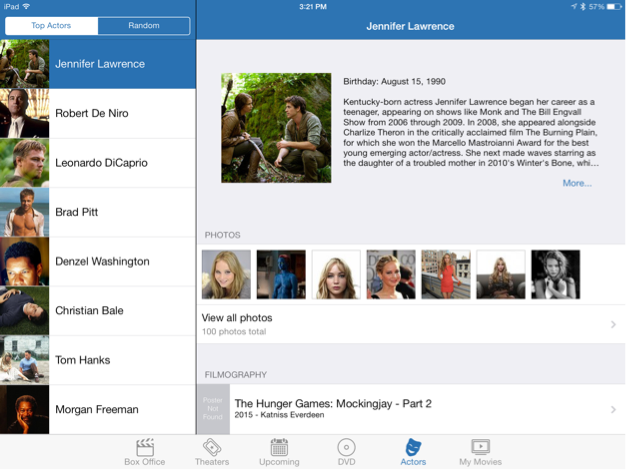Open the first photo thumbnail

point(226,274)
